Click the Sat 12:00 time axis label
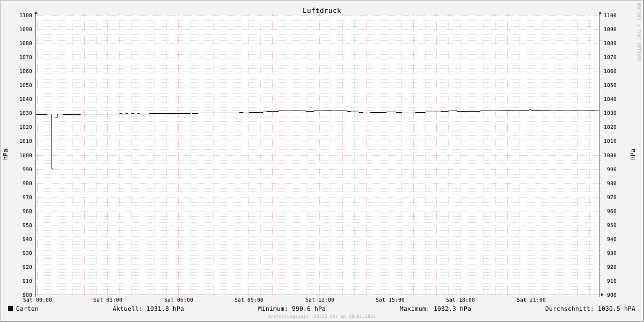This screenshot has width=644, height=322. [320, 300]
